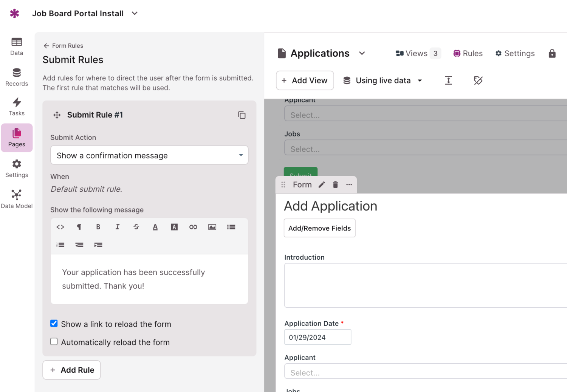This screenshot has width=567, height=392.
Task: Click the Application Date input field
Action: (318, 337)
